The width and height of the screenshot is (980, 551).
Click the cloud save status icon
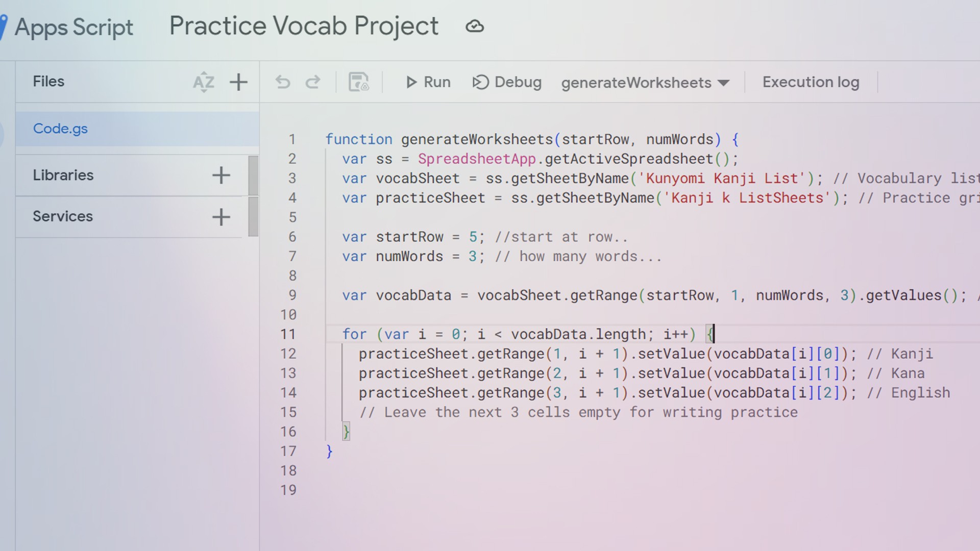(474, 27)
